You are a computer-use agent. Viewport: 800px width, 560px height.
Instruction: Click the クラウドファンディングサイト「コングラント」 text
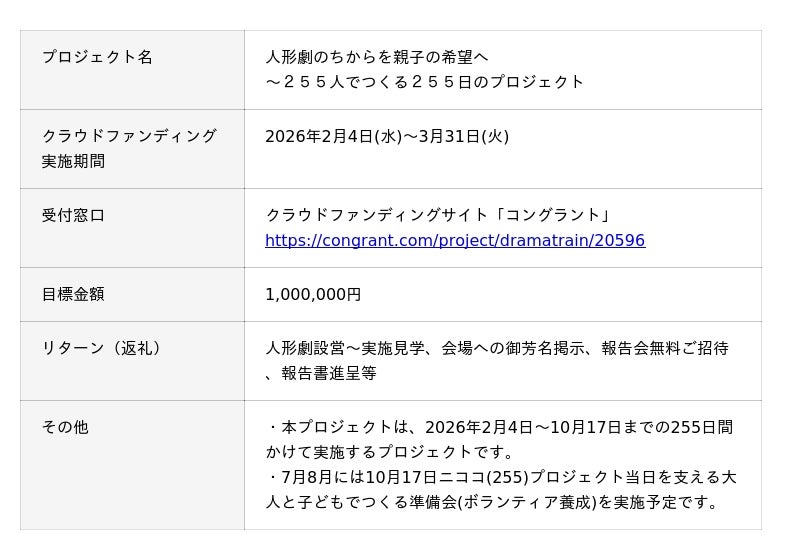click(x=438, y=215)
